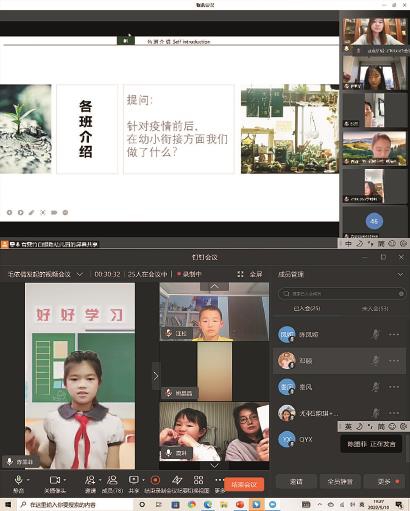
Task: Click the whiteboard pen icon in toolbar
Action: pos(177,480)
